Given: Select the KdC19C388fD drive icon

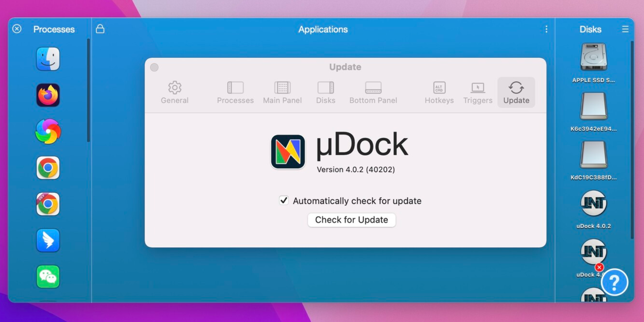Looking at the screenshot, I should click(x=593, y=155).
